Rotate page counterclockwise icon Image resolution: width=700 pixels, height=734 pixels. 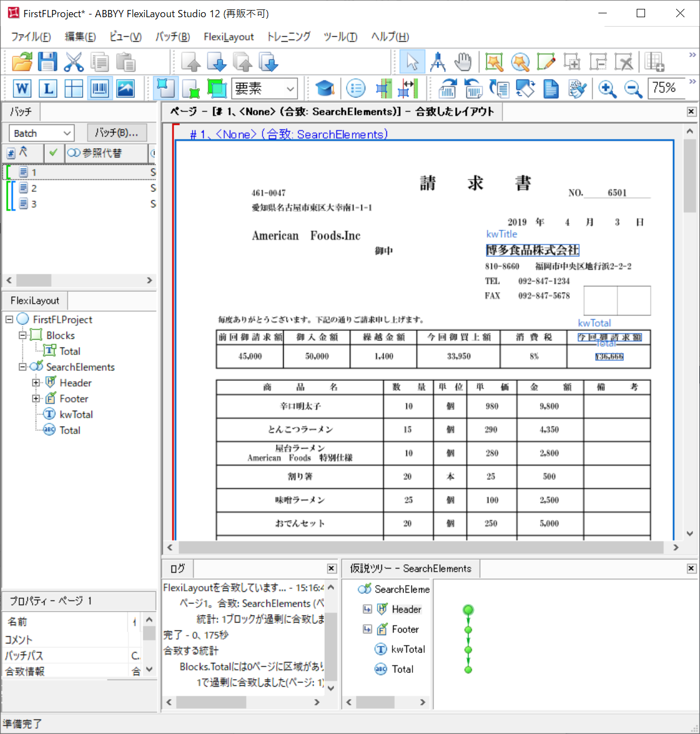tap(473, 88)
